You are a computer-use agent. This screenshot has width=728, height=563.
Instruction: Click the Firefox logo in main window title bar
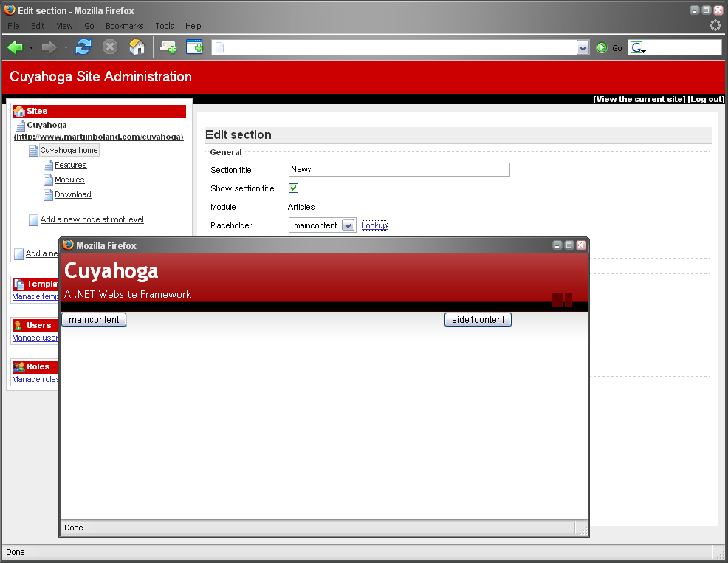coord(10,10)
